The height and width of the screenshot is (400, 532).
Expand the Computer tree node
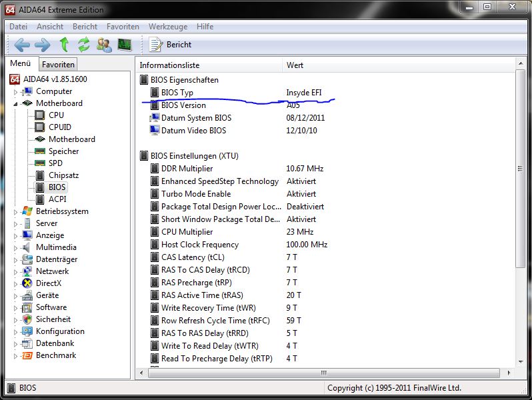15,92
